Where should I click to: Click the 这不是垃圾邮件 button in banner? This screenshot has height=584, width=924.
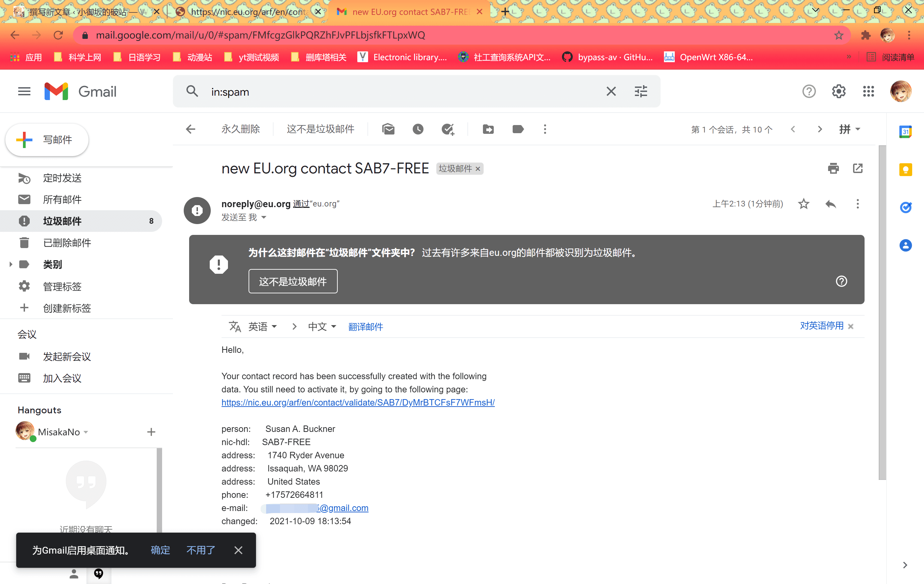[293, 282]
